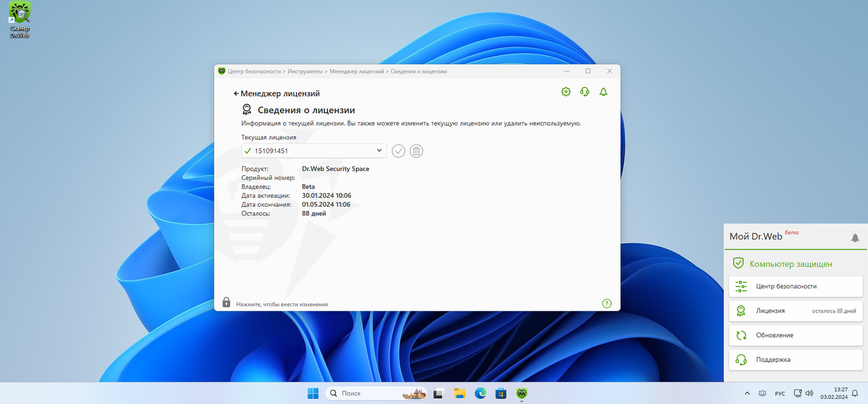Open File Explorer from the taskbar
This screenshot has height=404, width=868.
tap(460, 393)
